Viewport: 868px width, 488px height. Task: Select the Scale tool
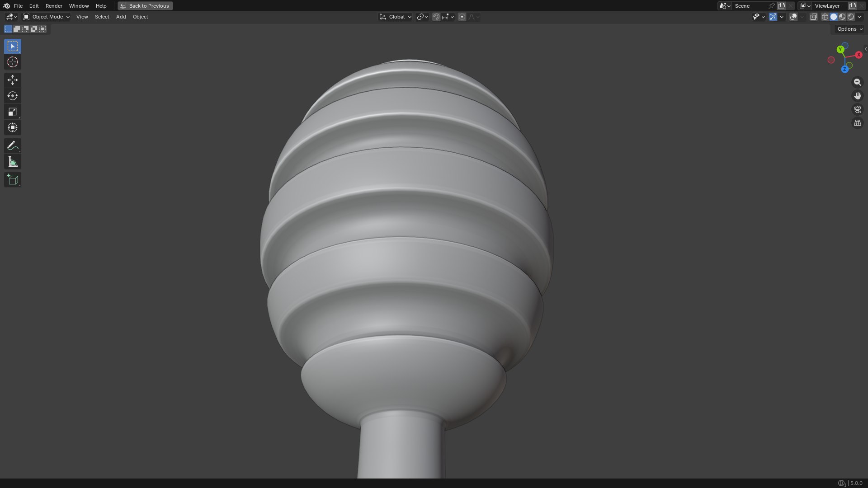(x=13, y=112)
